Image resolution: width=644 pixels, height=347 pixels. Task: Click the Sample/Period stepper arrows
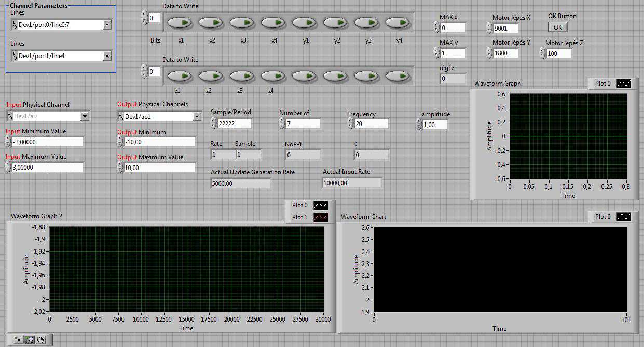pyautogui.click(x=214, y=123)
